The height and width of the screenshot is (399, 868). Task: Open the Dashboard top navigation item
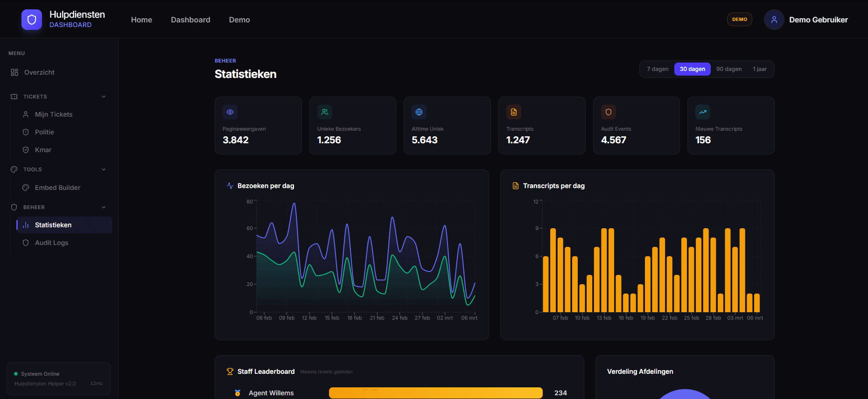coord(190,20)
